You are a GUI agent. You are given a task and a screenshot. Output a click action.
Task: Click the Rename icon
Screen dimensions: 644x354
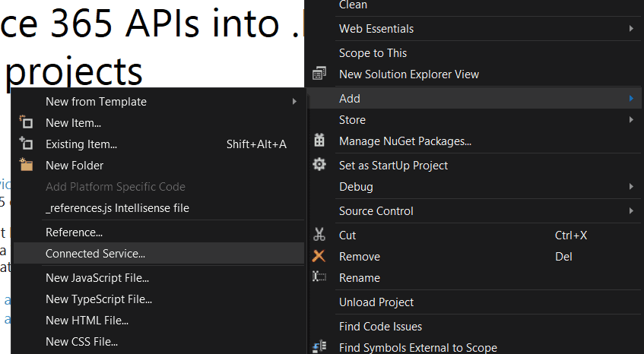pos(319,277)
